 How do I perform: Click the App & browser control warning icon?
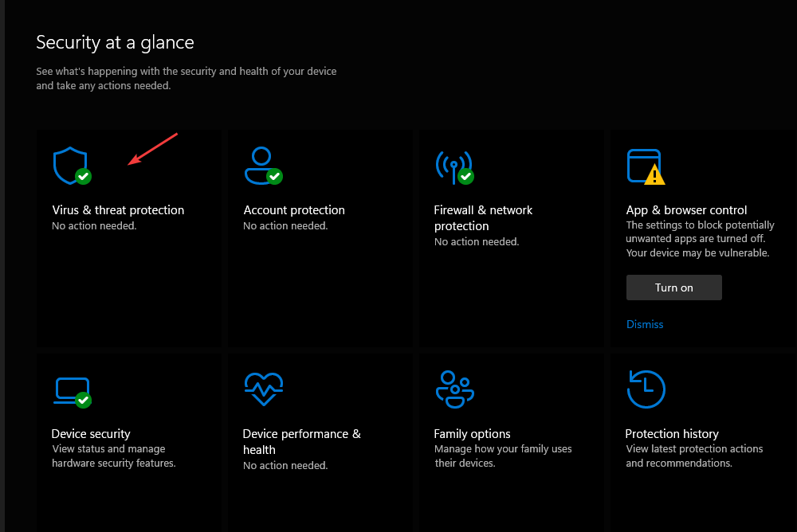pyautogui.click(x=646, y=166)
